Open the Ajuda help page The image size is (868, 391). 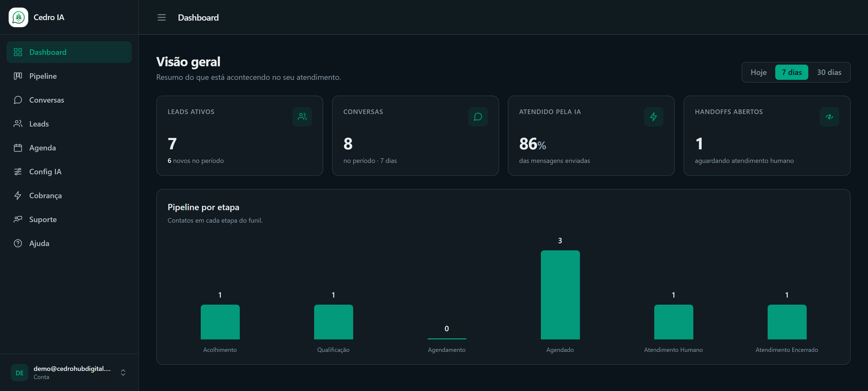[69, 243]
